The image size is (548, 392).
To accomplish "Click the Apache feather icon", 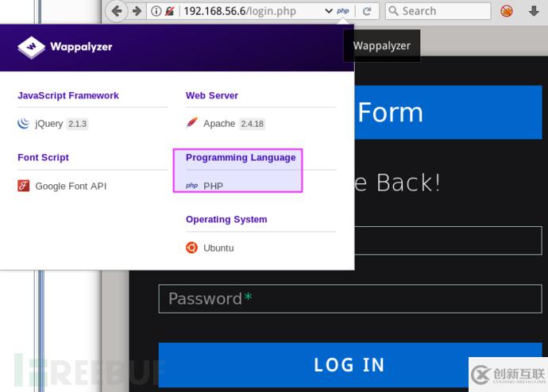I will click(192, 123).
